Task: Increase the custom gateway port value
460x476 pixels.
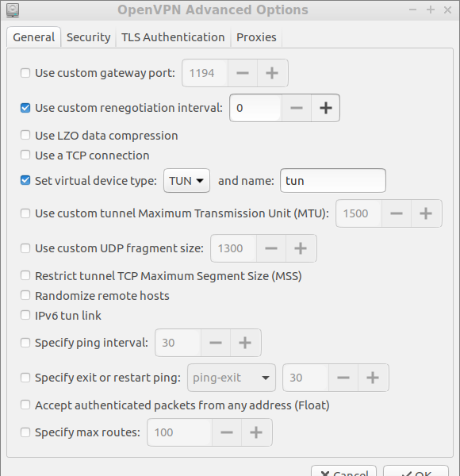Action: pos(272,73)
